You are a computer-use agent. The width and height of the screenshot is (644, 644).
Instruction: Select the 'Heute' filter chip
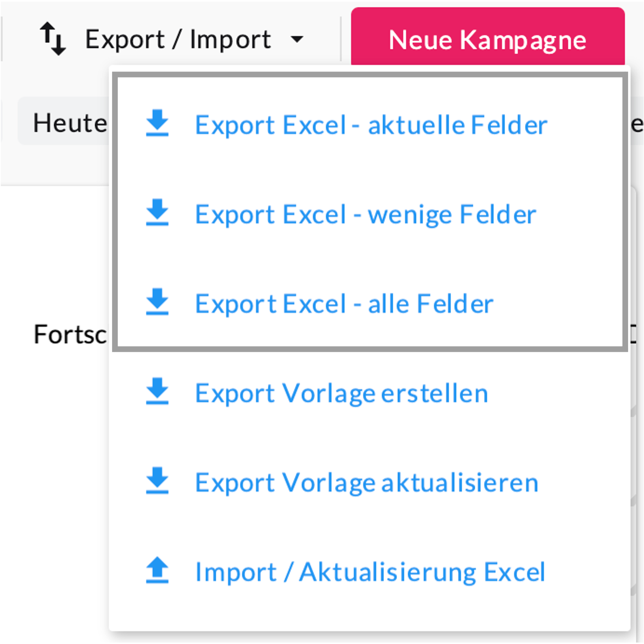point(65,122)
